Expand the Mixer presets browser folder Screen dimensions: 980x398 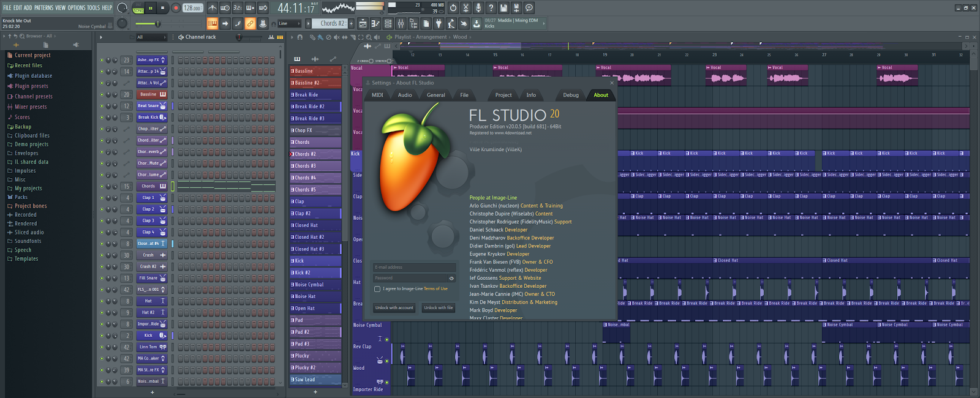[31, 107]
